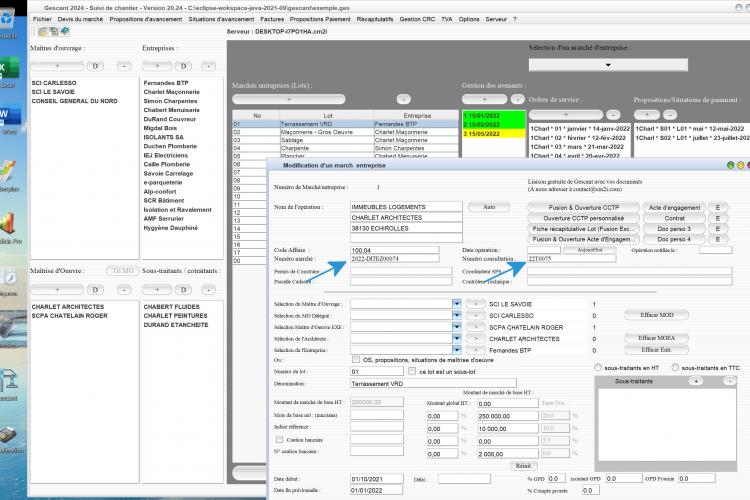750x500 pixels.
Task: Add a sous-traitant in the Sous-traitants panel
Action: pos(696,381)
